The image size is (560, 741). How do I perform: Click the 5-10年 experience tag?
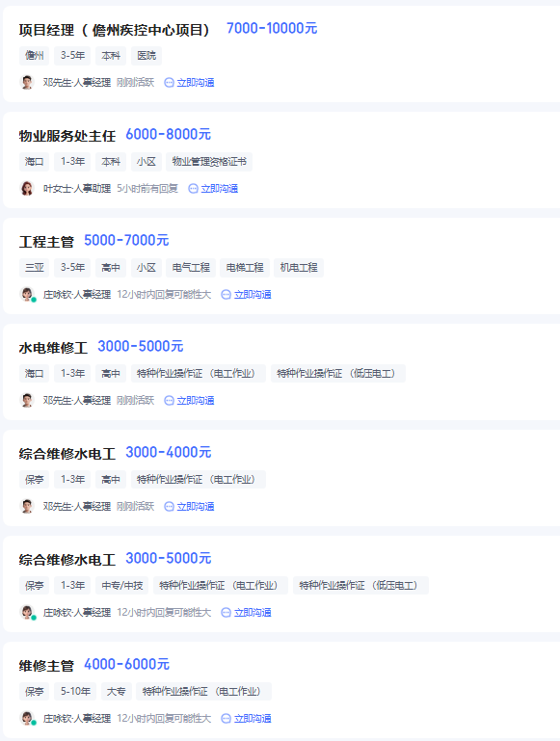click(x=75, y=692)
